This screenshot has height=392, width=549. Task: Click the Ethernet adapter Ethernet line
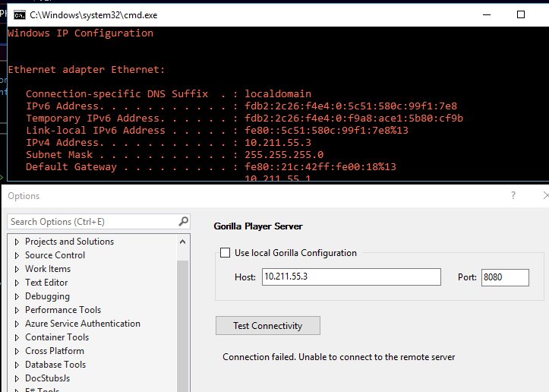click(86, 70)
